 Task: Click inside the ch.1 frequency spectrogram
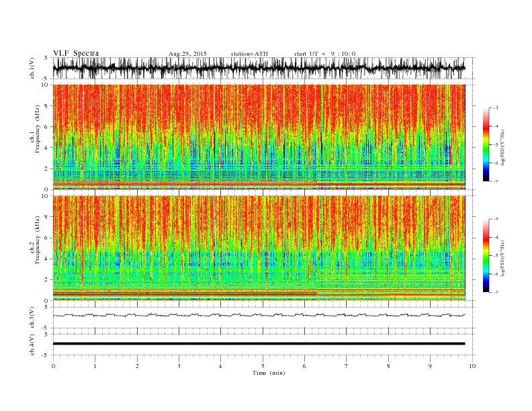coord(259,137)
